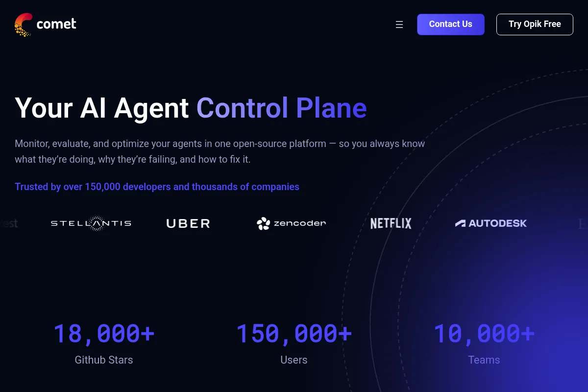
Task: Click the Netflix logo
Action: 391,223
